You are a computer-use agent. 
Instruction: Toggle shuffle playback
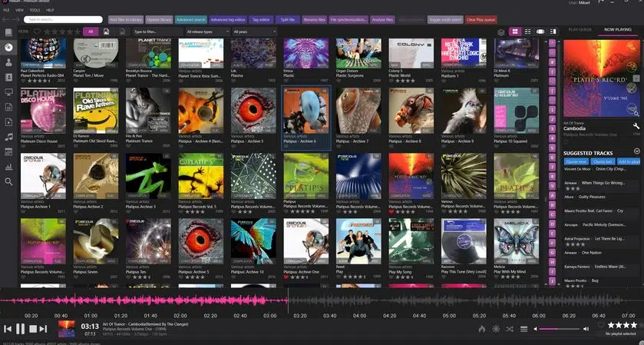point(510,329)
